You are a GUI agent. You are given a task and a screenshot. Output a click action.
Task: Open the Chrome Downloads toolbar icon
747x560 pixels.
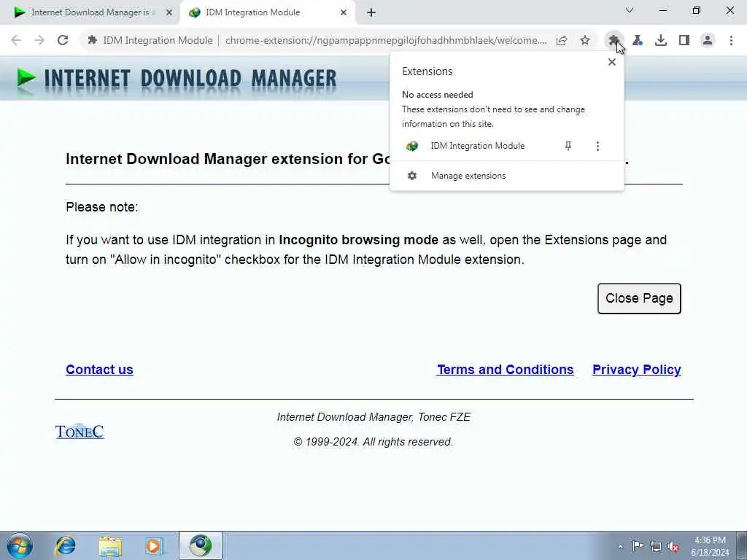(x=661, y=41)
